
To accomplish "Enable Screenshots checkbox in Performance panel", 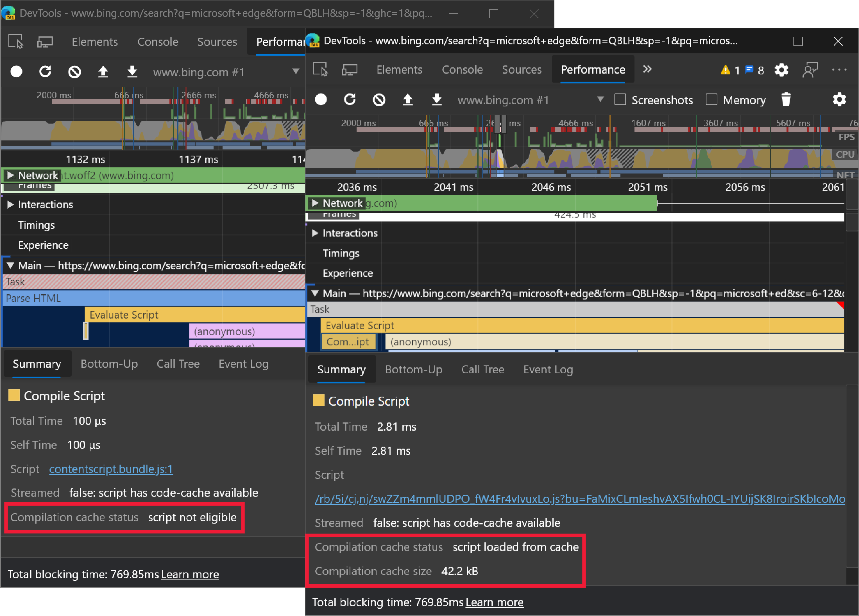I will point(620,99).
